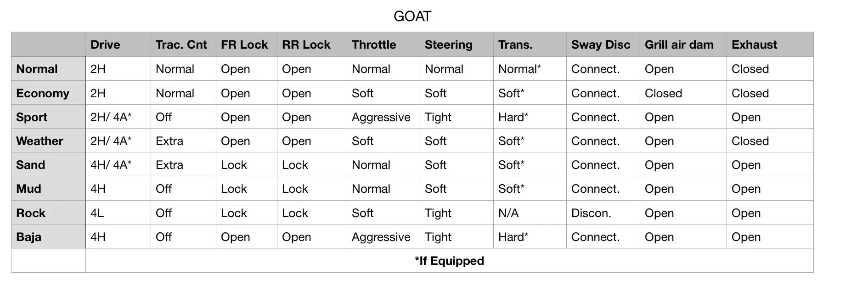Click the Mud row FR Lock cell
The image size is (868, 286).
[x=247, y=189]
